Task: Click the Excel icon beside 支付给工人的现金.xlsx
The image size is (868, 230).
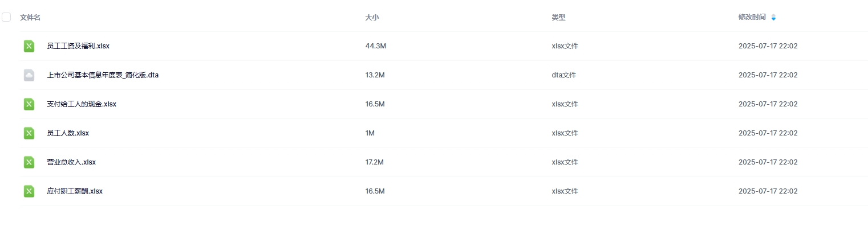Action: [x=29, y=104]
